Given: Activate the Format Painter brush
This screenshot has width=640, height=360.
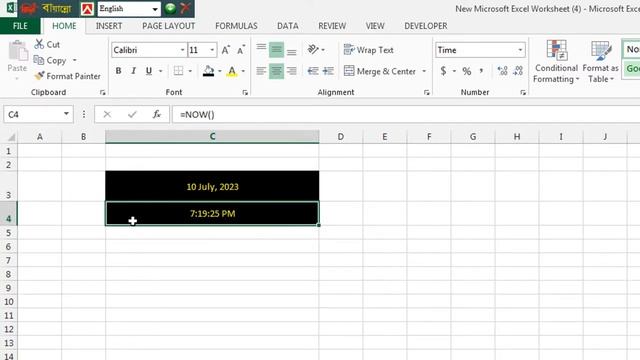Looking at the screenshot, I should (x=40, y=76).
